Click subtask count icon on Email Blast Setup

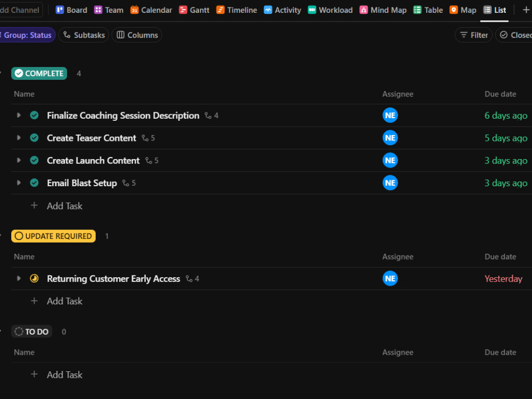pyautogui.click(x=129, y=183)
